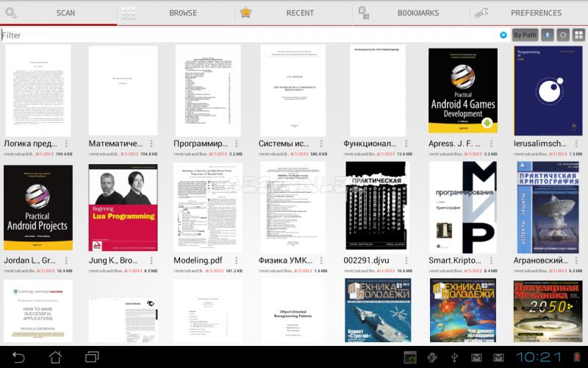Tap the Android home button
Image resolution: width=588 pixels, height=368 pixels.
pos(56,357)
